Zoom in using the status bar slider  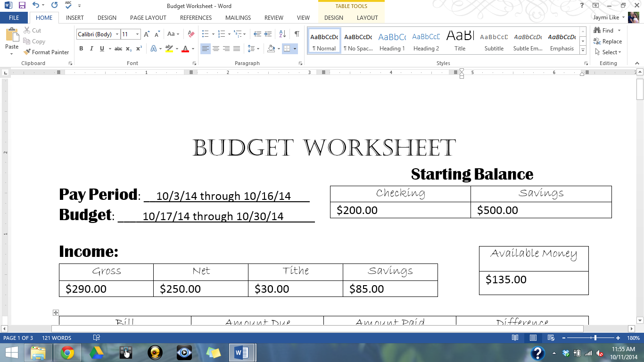[x=618, y=338]
